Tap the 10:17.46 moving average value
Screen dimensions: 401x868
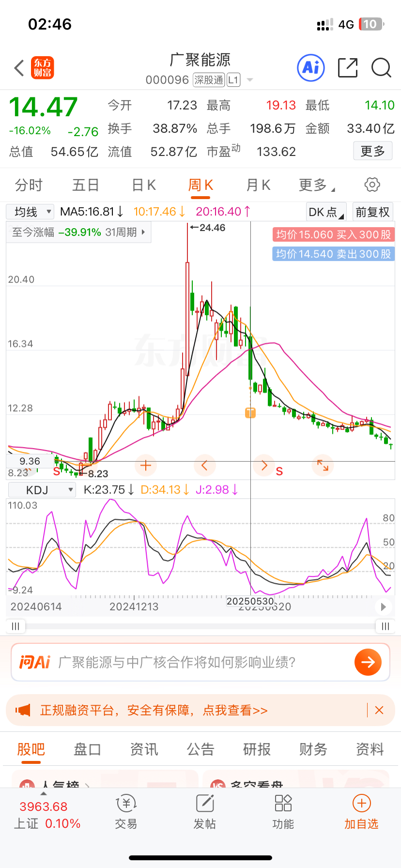click(159, 212)
